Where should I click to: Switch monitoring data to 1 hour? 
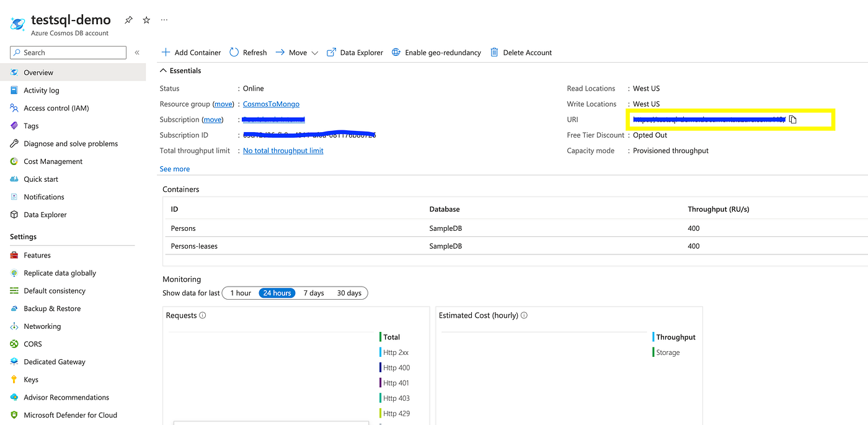240,292
